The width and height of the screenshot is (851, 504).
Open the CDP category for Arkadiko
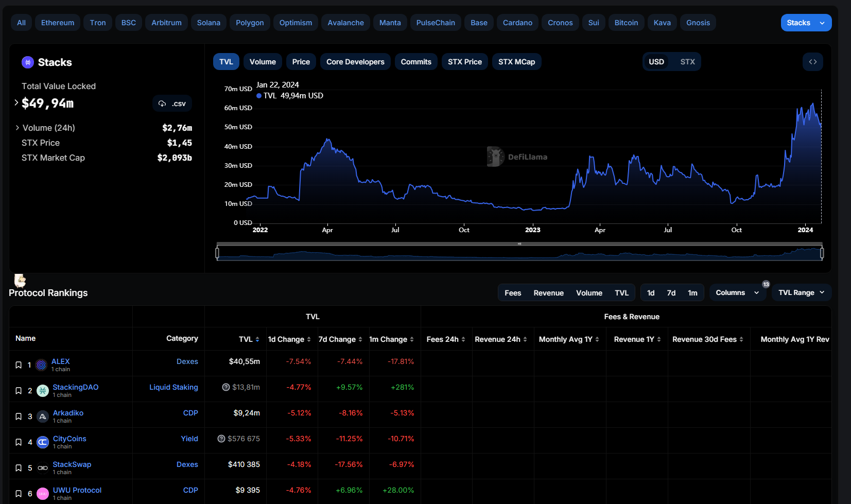[190, 413]
